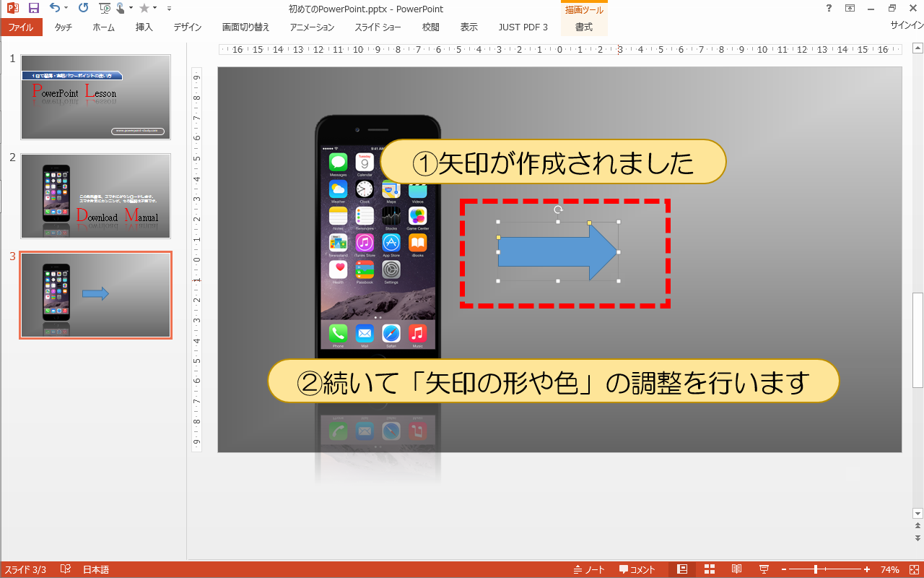Click the yellow arrowhead adjustment handle on the selection's top edge
Viewport: 924px width, 578px height.
[x=590, y=223]
